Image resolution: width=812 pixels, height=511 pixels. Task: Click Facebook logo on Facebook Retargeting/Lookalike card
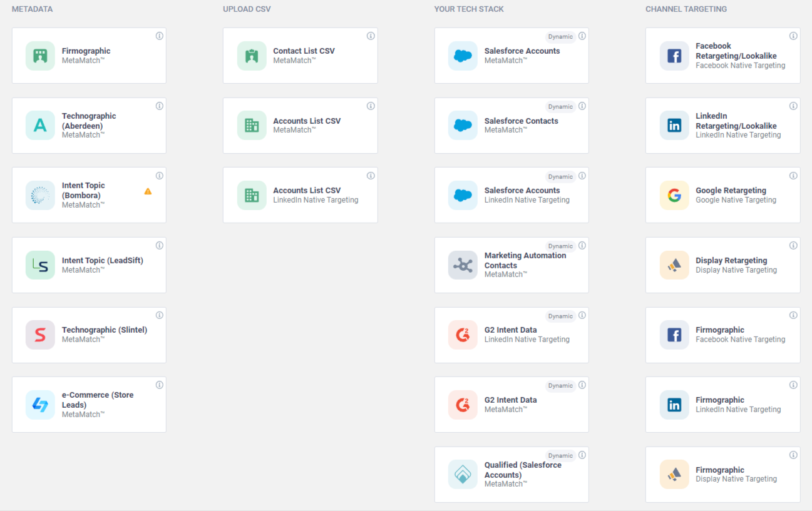coord(674,56)
